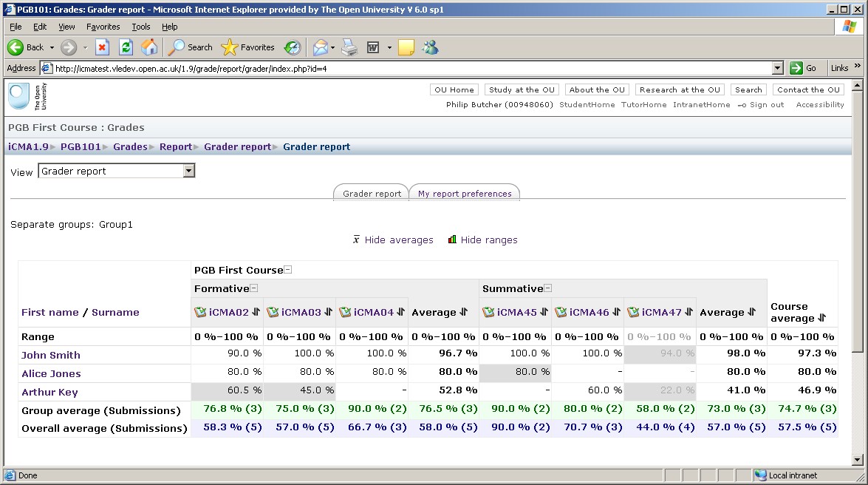Open John Smith's grade link
The width and height of the screenshot is (868, 485).
51,356
